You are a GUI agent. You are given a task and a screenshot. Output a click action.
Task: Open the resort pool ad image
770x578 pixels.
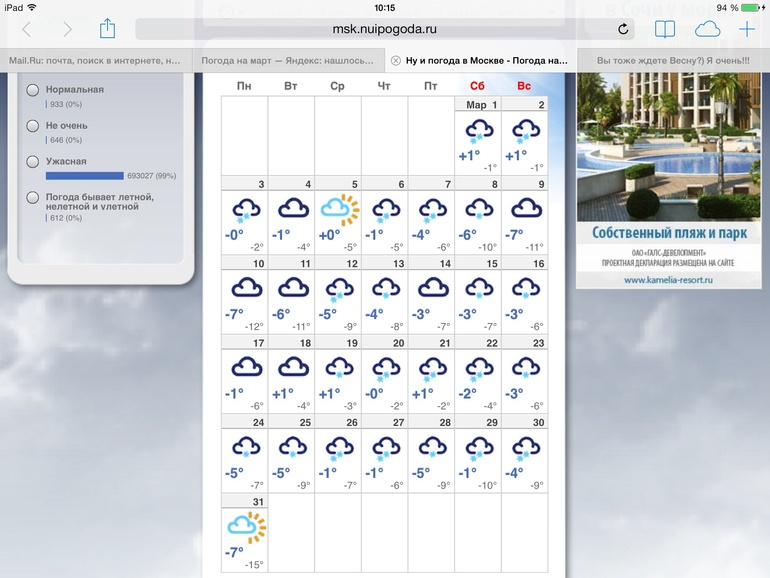pyautogui.click(x=669, y=146)
